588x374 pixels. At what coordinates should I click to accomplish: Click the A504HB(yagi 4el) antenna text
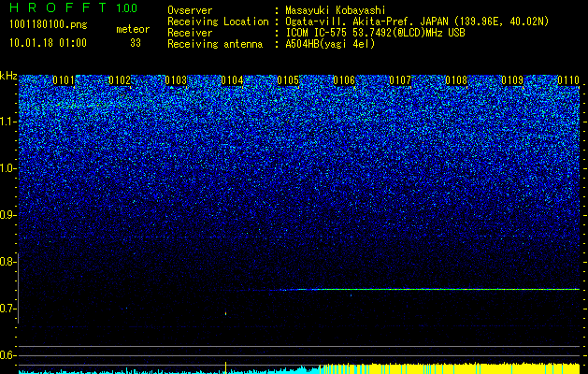point(330,44)
